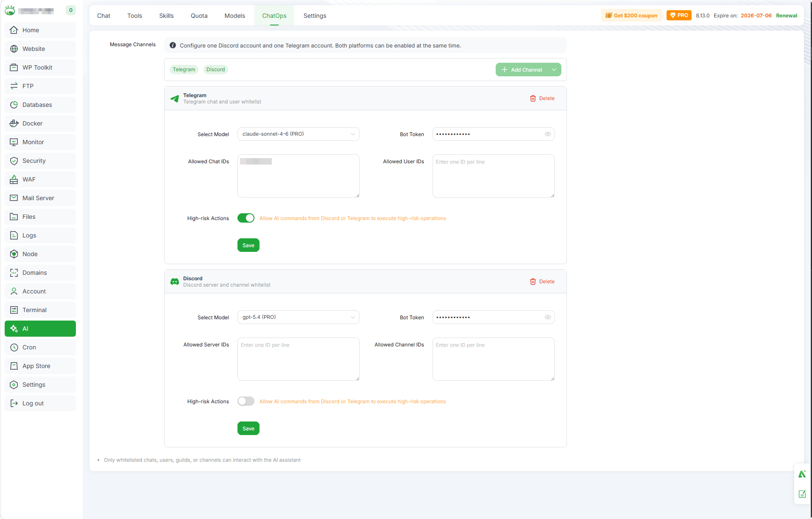Image resolution: width=812 pixels, height=519 pixels.
Task: Click the Telegram paper plane icon
Action: (x=175, y=98)
